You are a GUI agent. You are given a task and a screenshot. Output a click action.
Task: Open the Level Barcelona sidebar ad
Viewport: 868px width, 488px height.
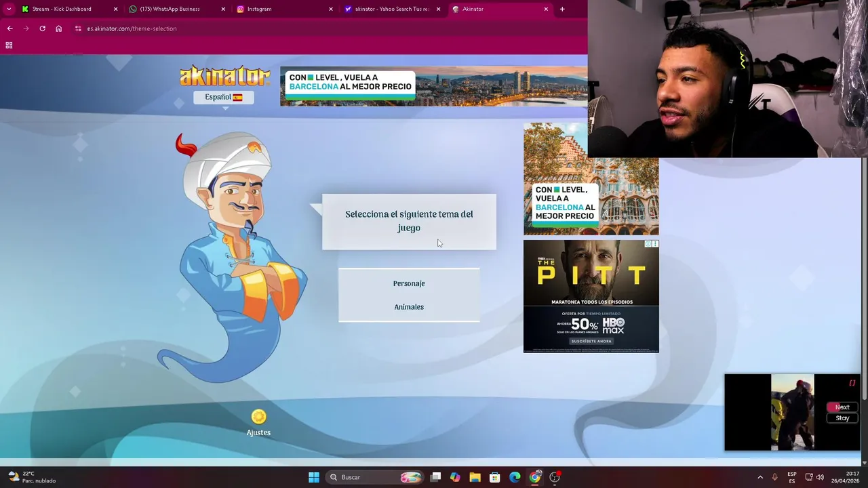(x=591, y=197)
